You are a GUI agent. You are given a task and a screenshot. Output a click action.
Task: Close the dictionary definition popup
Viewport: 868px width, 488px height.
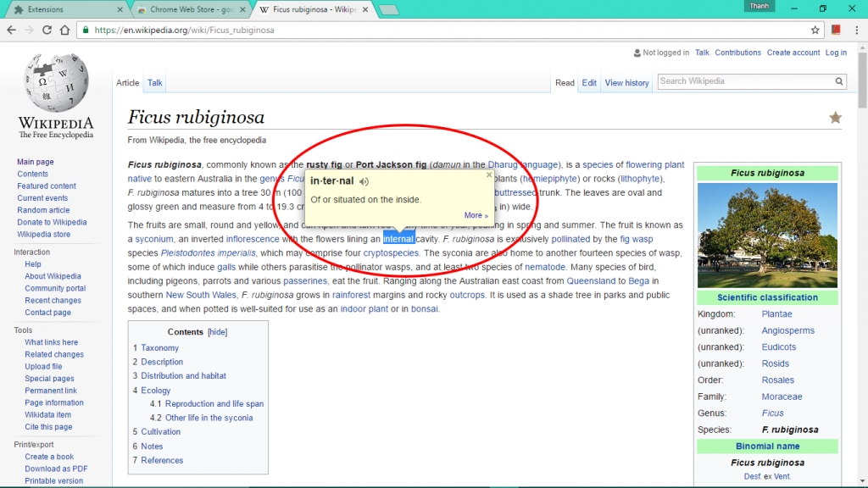click(489, 175)
